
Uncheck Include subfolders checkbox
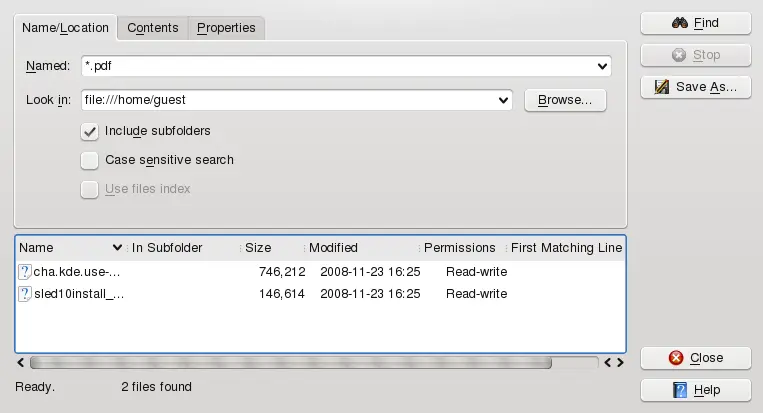90,131
